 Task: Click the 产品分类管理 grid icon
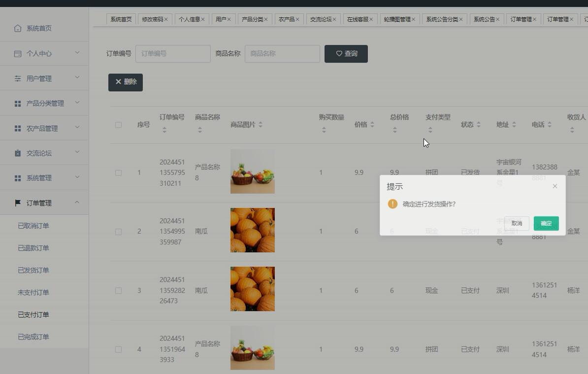pyautogui.click(x=18, y=103)
